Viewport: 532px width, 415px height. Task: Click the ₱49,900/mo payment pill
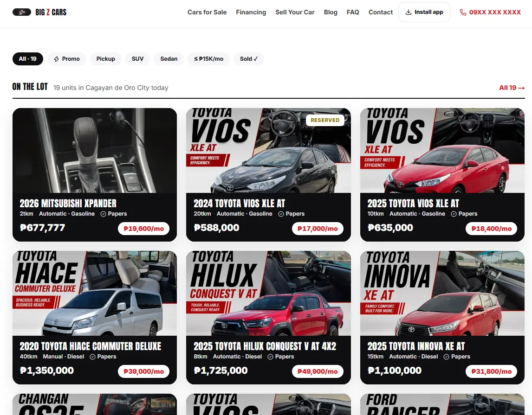(x=318, y=371)
